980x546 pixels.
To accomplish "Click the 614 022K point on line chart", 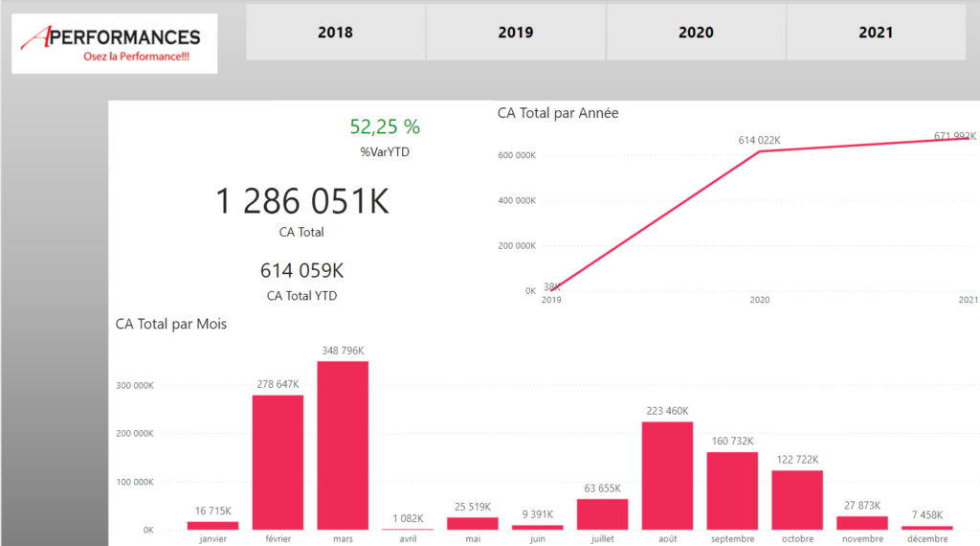I will (x=759, y=151).
